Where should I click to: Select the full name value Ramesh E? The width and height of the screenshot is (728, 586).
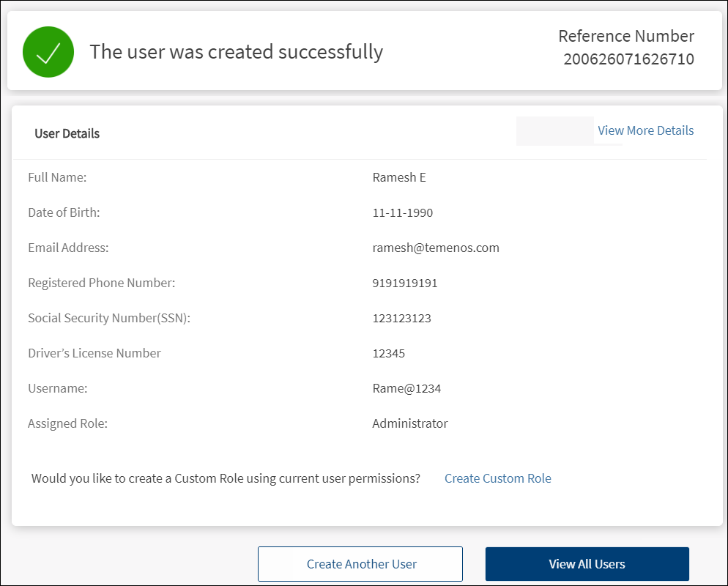pyautogui.click(x=398, y=177)
